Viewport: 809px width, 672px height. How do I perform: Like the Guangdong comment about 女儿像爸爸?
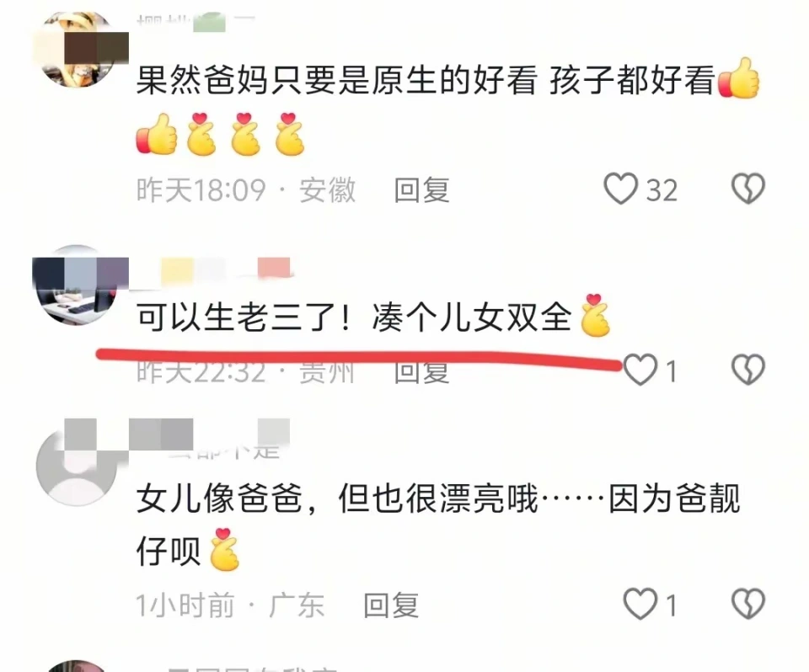point(640,604)
